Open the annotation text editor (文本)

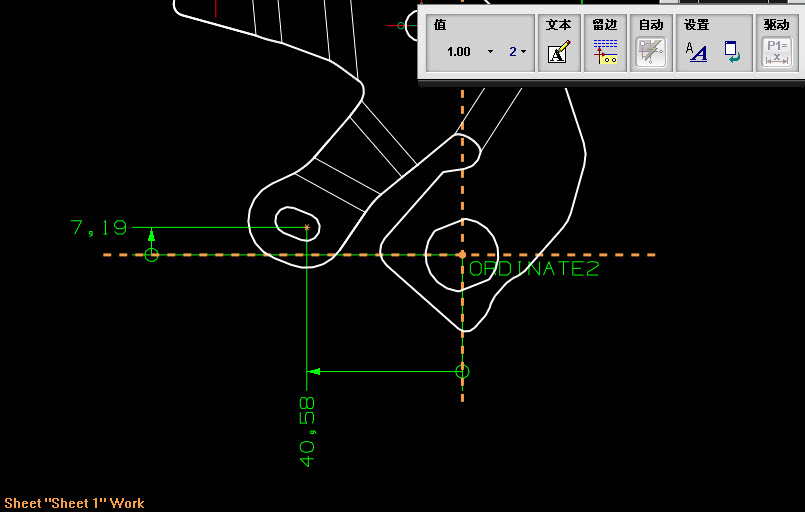[559, 52]
